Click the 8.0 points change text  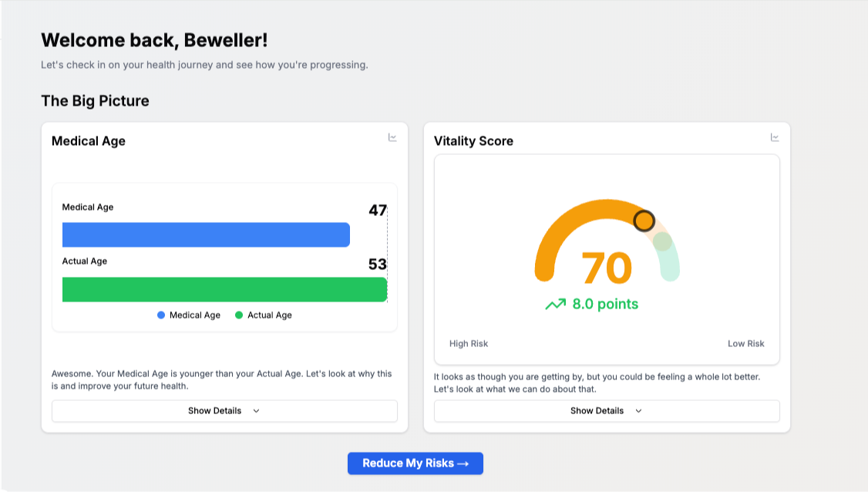point(605,305)
